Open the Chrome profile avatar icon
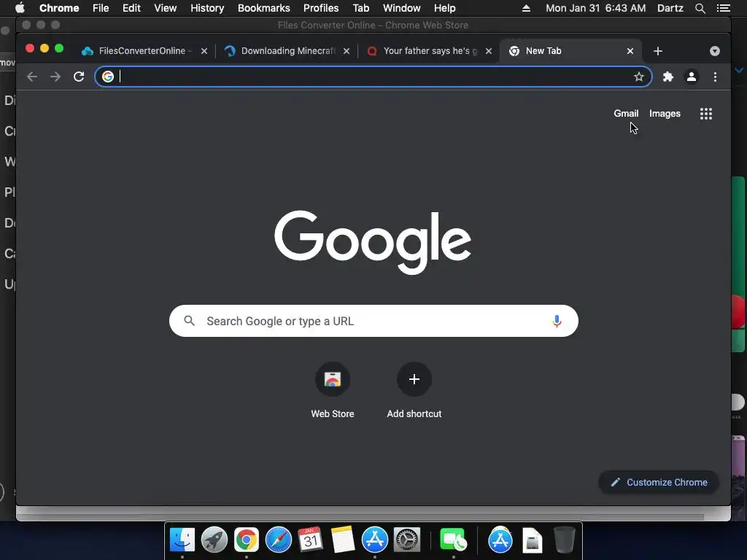This screenshot has height=560, width=747. (692, 77)
